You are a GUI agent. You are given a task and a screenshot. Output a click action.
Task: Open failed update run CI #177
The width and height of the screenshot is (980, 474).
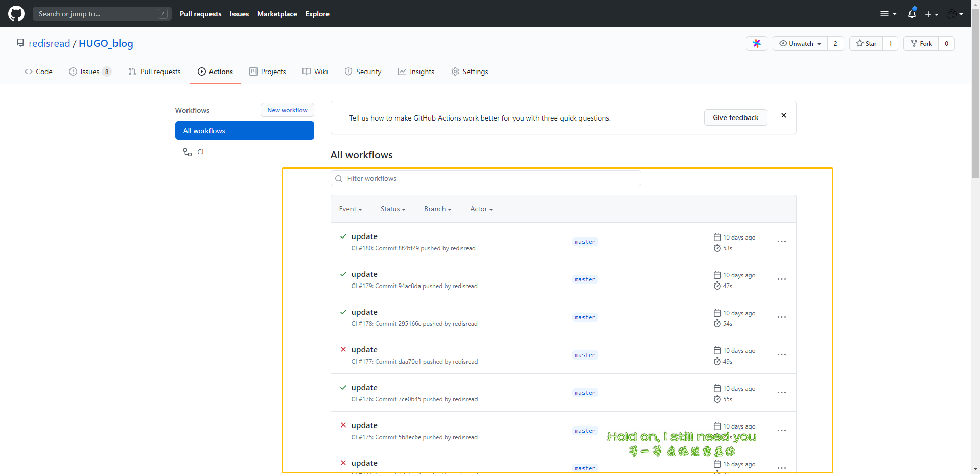point(364,349)
